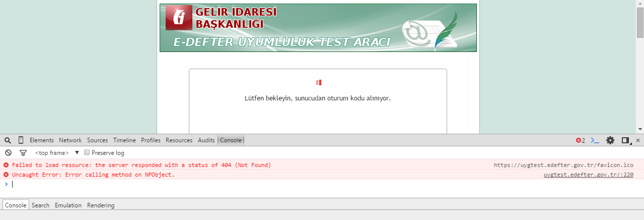Switch to the Emulation drawer tab

68,205
